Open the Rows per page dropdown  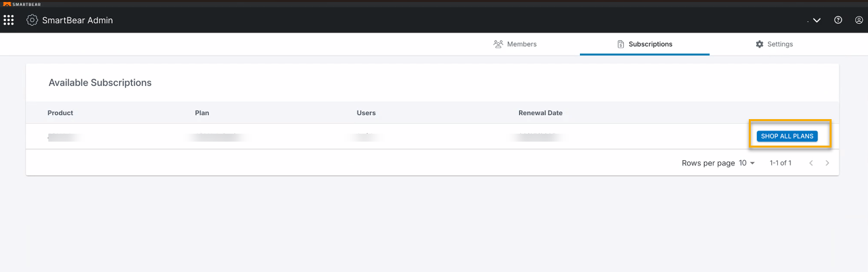tap(747, 163)
